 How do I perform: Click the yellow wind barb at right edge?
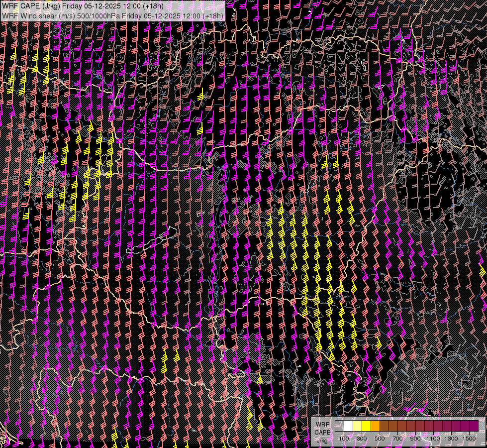pos(482,271)
